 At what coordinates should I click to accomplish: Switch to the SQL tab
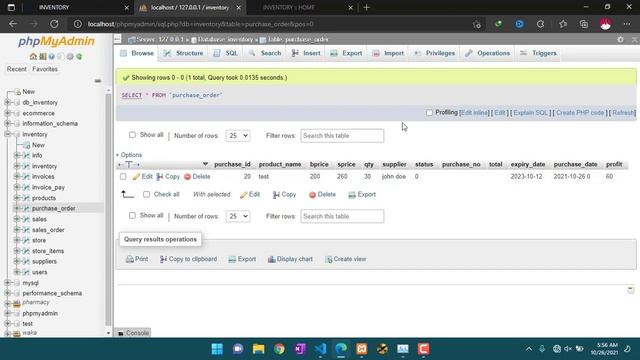point(226,53)
